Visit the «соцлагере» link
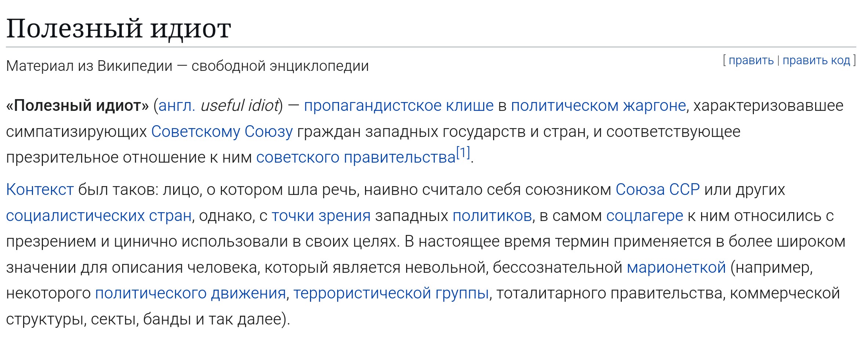 coord(645,216)
